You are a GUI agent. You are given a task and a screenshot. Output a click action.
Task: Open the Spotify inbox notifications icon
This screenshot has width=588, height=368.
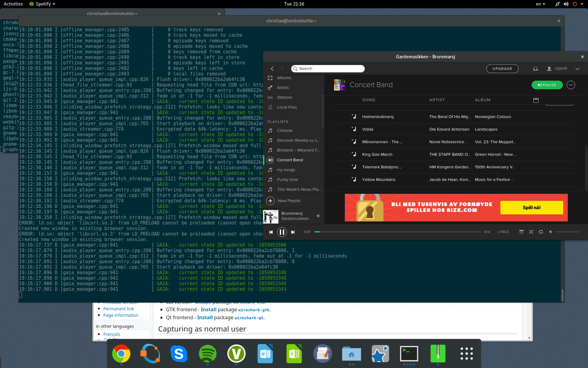[x=535, y=69]
